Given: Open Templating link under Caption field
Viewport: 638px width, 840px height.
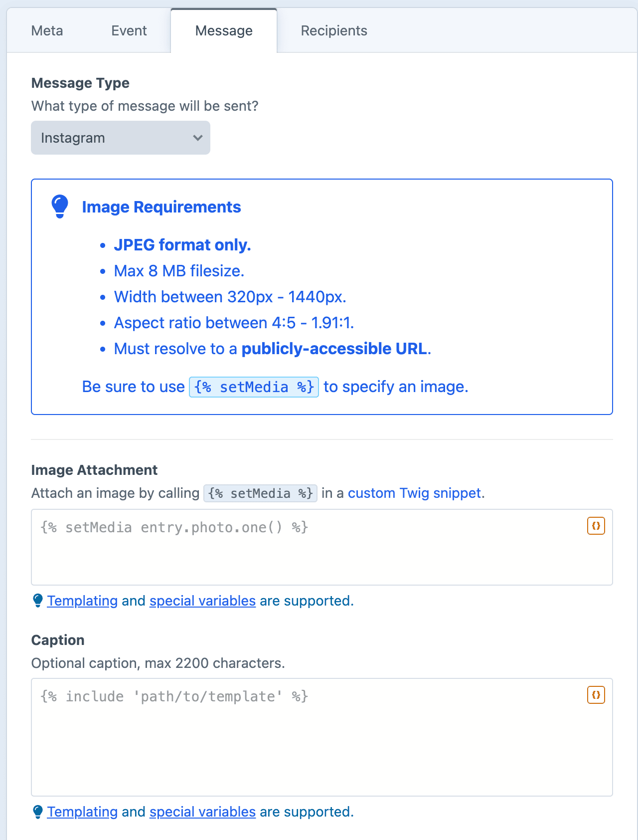Looking at the screenshot, I should coord(82,812).
